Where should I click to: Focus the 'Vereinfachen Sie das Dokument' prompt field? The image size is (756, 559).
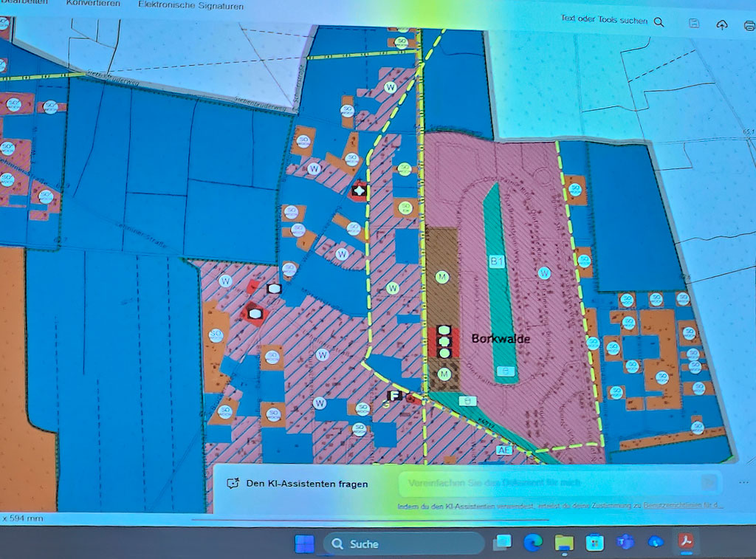pos(550,482)
